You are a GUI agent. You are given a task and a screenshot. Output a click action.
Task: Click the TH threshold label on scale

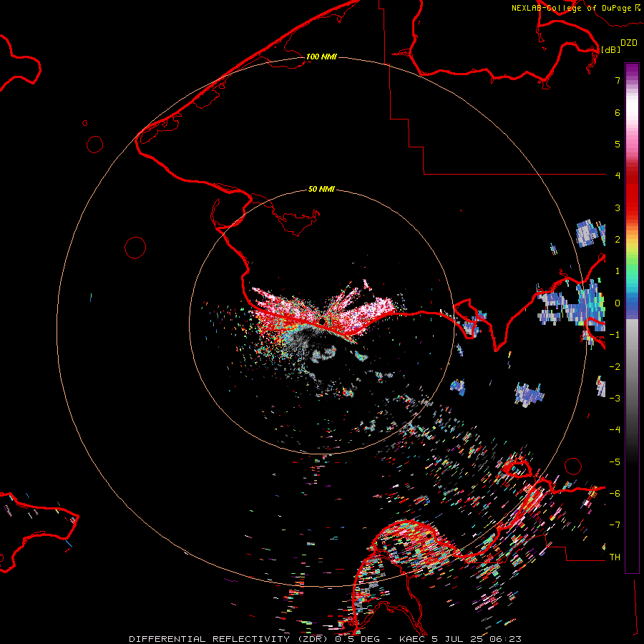pyautogui.click(x=615, y=557)
